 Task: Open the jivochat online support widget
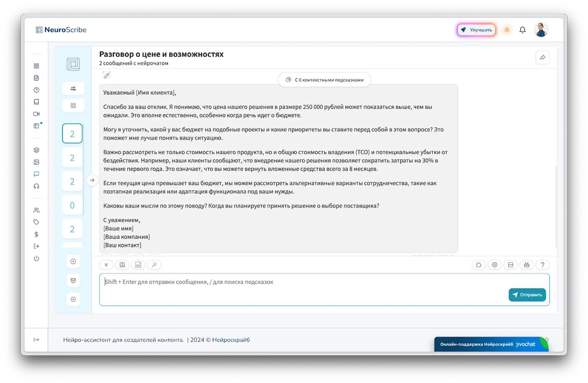pyautogui.click(x=491, y=344)
